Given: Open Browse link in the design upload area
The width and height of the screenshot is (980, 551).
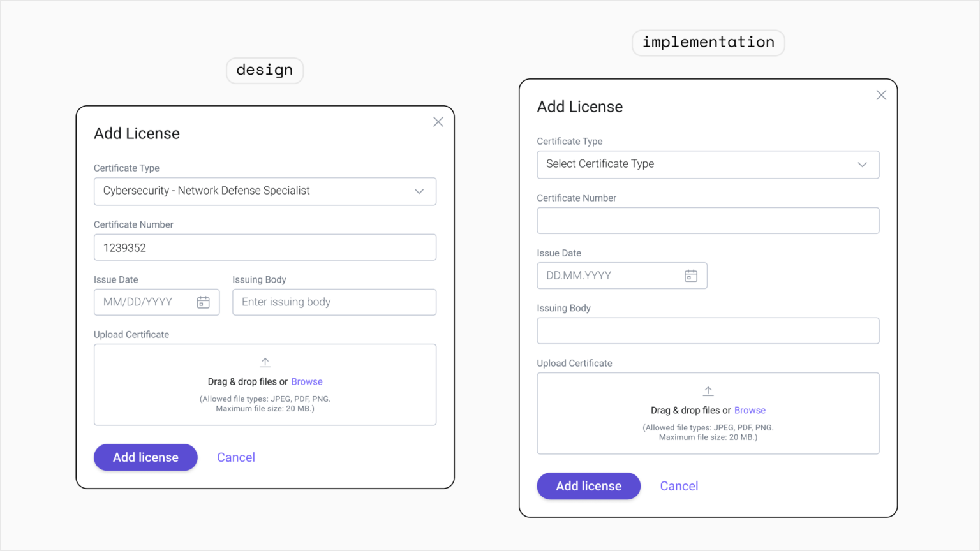Looking at the screenshot, I should tap(307, 381).
